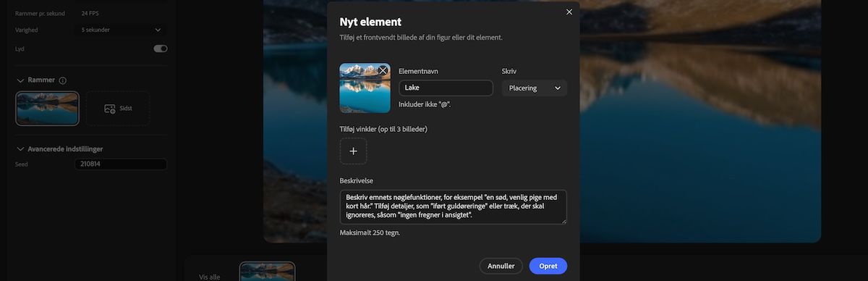Click the Inkluder ikke "@". hint

pos(425,104)
